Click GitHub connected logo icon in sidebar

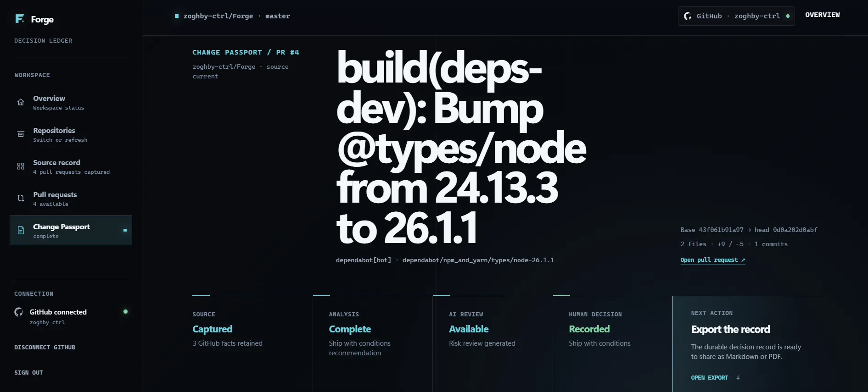point(18,312)
